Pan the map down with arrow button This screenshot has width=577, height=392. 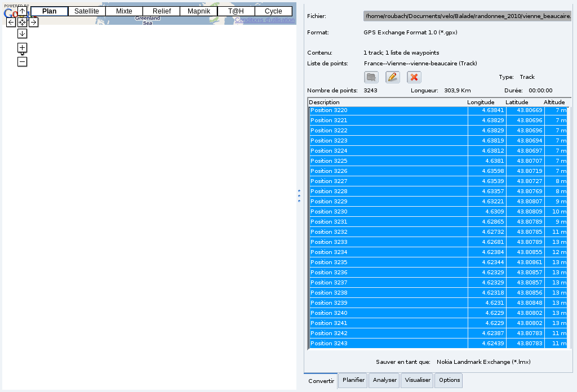coord(22,33)
